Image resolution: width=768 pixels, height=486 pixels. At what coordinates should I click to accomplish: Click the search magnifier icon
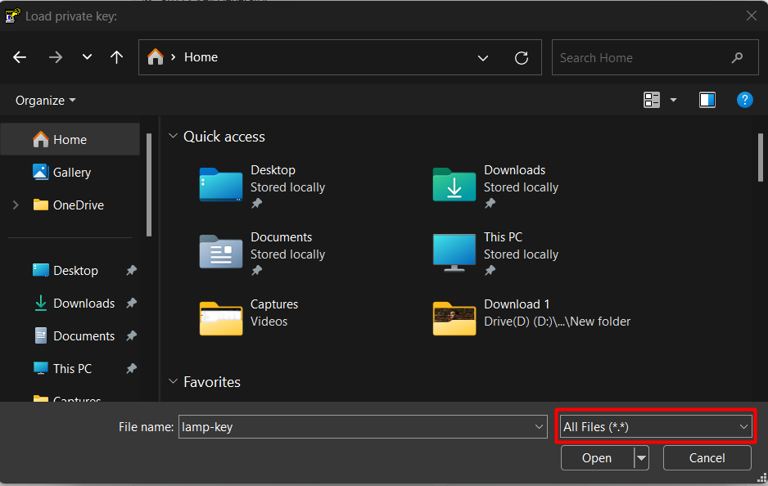(737, 58)
